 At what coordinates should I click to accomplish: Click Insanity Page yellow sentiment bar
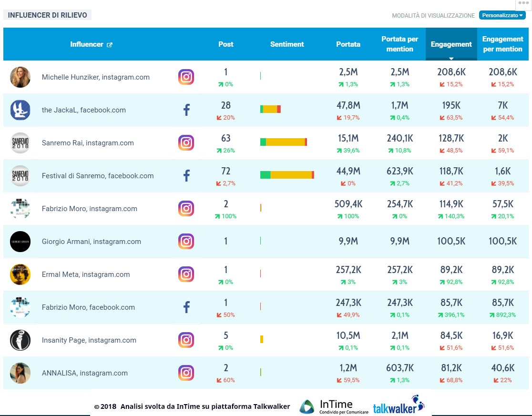point(262,339)
